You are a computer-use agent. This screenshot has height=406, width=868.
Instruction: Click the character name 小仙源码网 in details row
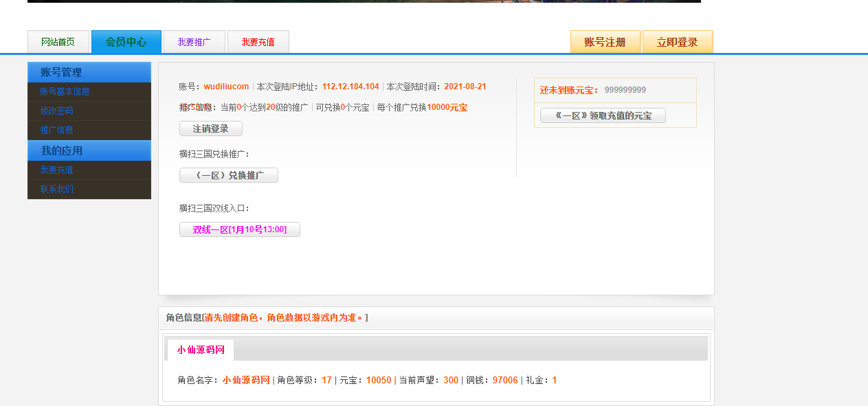tap(246, 380)
